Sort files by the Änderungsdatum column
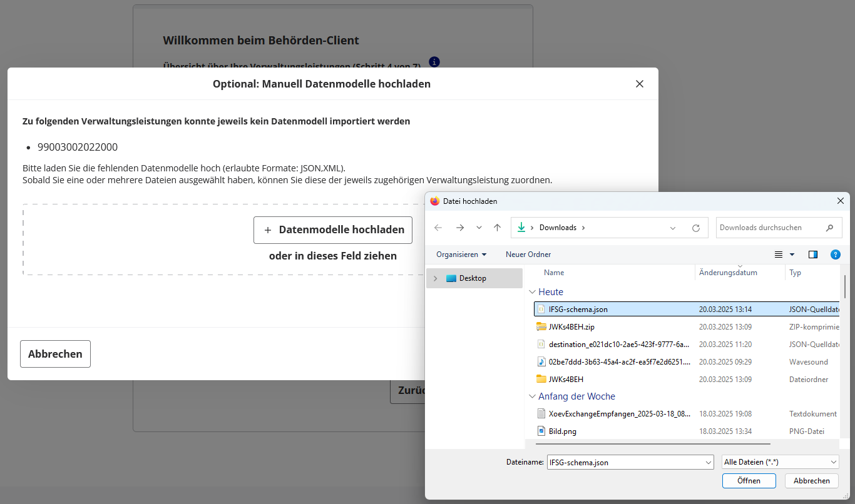Image resolution: width=855 pixels, height=504 pixels. pyautogui.click(x=728, y=273)
